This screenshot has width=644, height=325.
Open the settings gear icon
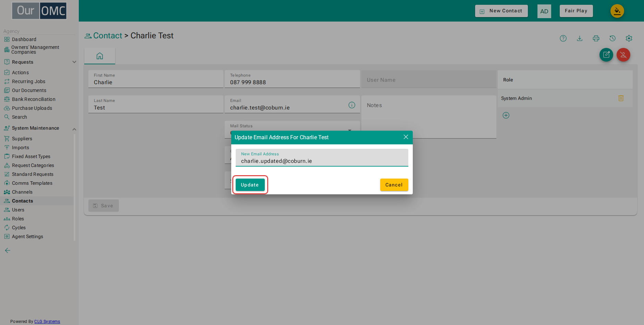629,38
